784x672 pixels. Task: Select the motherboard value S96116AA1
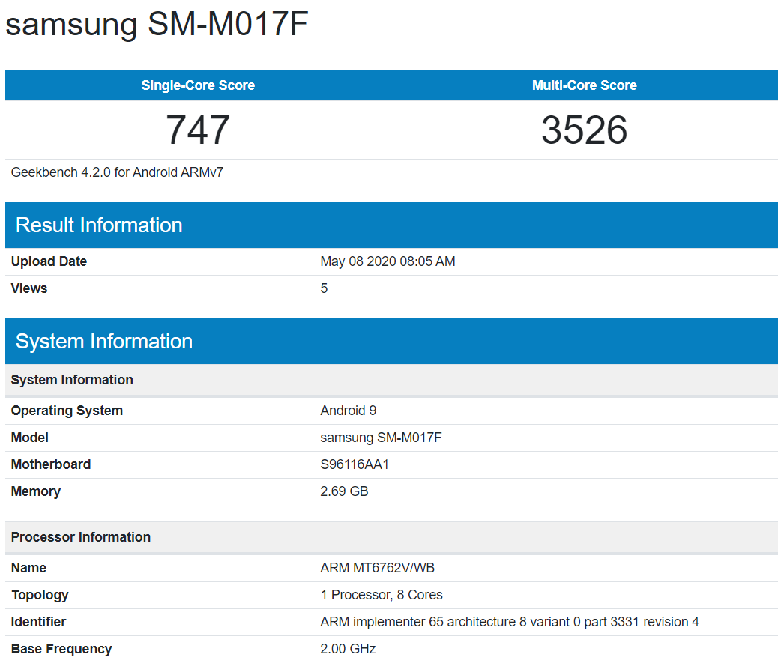tap(354, 464)
